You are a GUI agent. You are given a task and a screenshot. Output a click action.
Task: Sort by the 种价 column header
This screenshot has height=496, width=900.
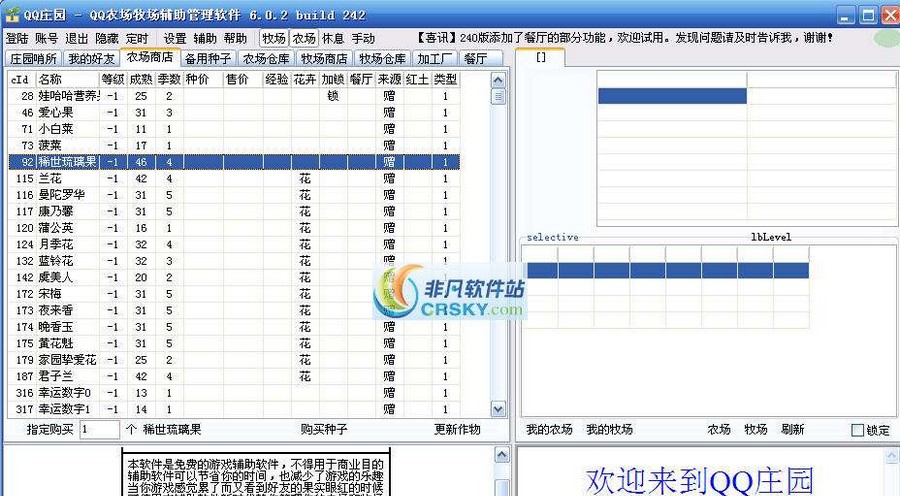(203, 79)
